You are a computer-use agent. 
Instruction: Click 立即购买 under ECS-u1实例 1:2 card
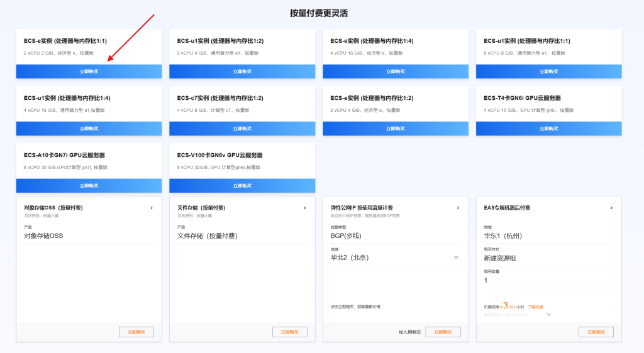point(242,72)
